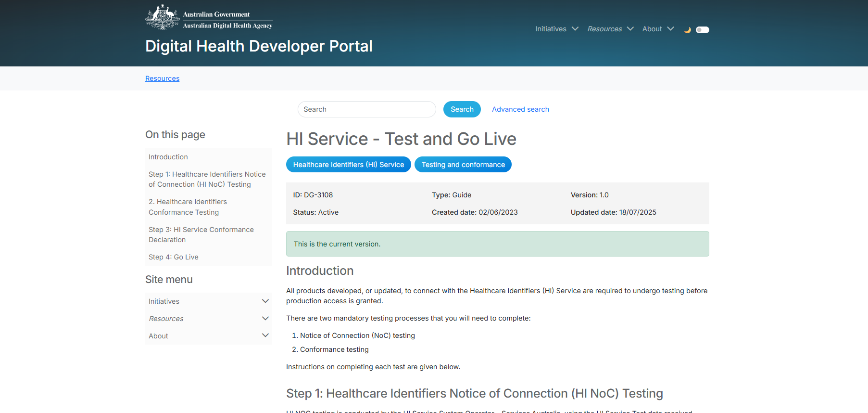Select the Testing and conformance tag
Viewport: 868px width, 413px height.
click(463, 165)
